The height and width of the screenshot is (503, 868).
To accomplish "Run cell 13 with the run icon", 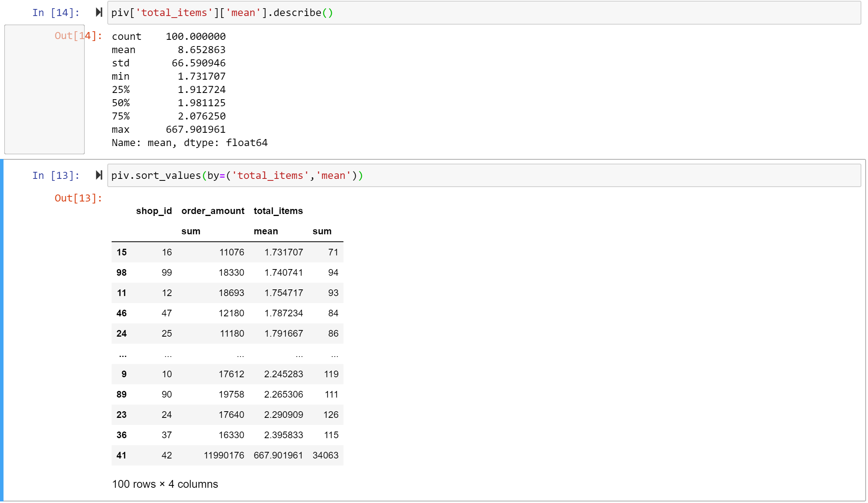I will pyautogui.click(x=99, y=175).
